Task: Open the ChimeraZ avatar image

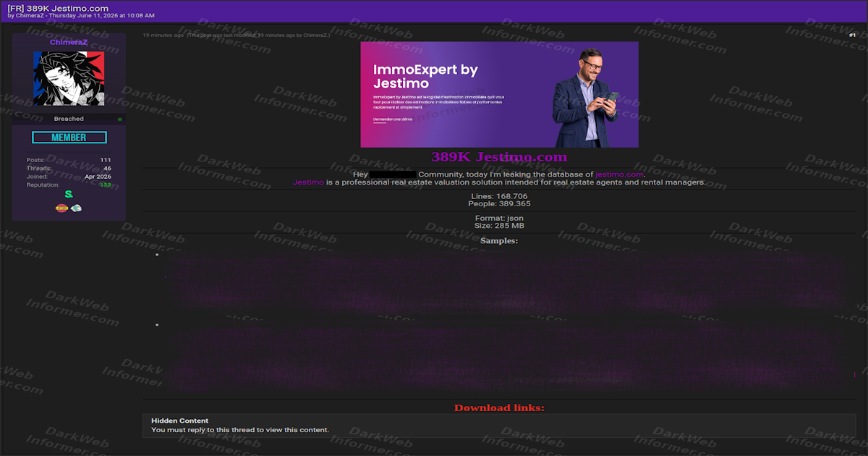Action: coord(69,79)
